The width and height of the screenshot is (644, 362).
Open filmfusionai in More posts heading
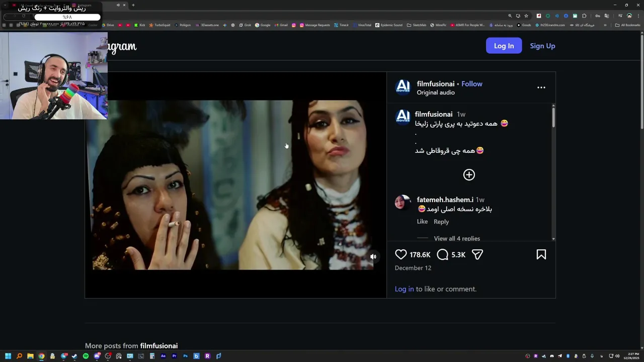[x=159, y=346]
